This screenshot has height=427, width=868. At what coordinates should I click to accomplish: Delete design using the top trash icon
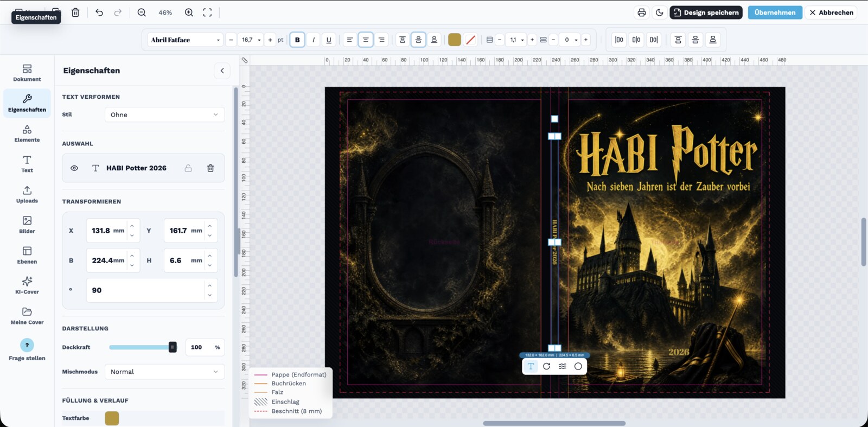pyautogui.click(x=75, y=12)
